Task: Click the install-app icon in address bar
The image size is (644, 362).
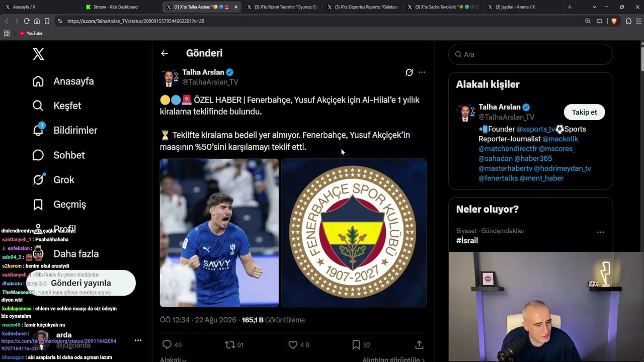Action: [599, 21]
